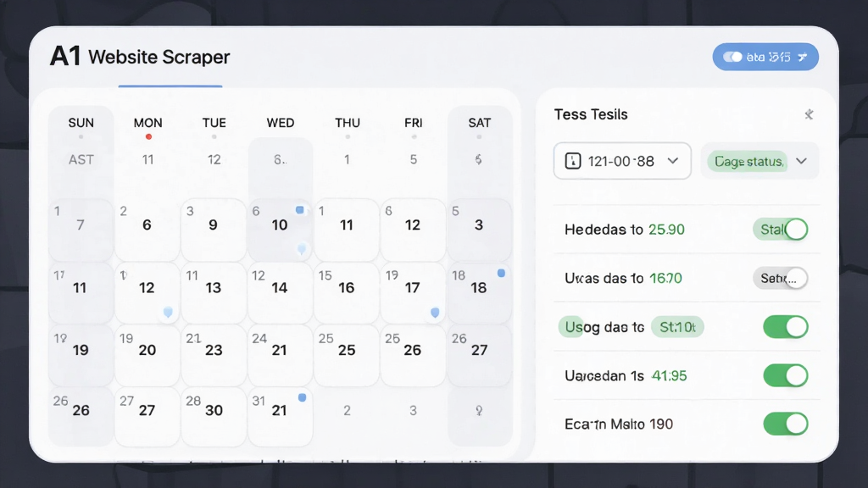Click the pin icon beside Tess Tesils

[809, 114]
